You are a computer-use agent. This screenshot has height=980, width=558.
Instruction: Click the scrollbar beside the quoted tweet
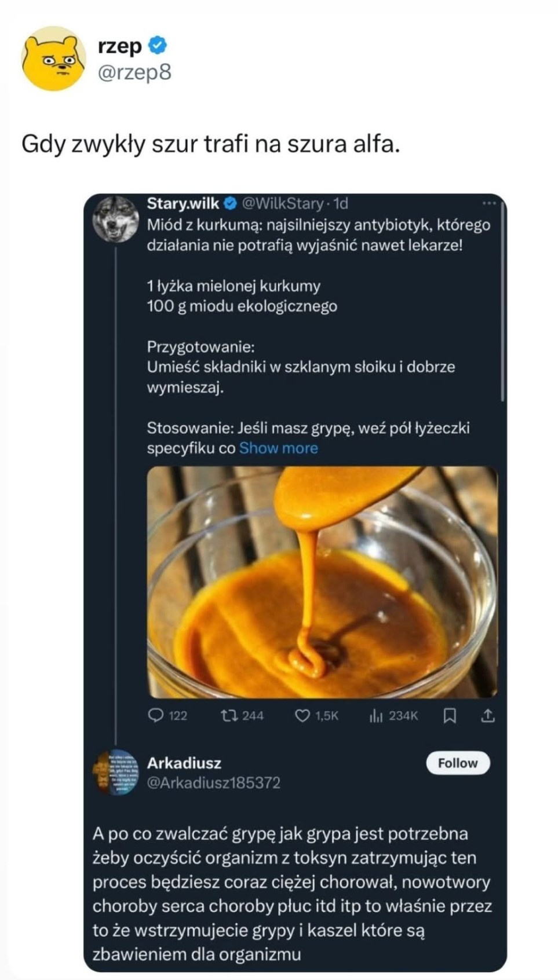point(502,301)
